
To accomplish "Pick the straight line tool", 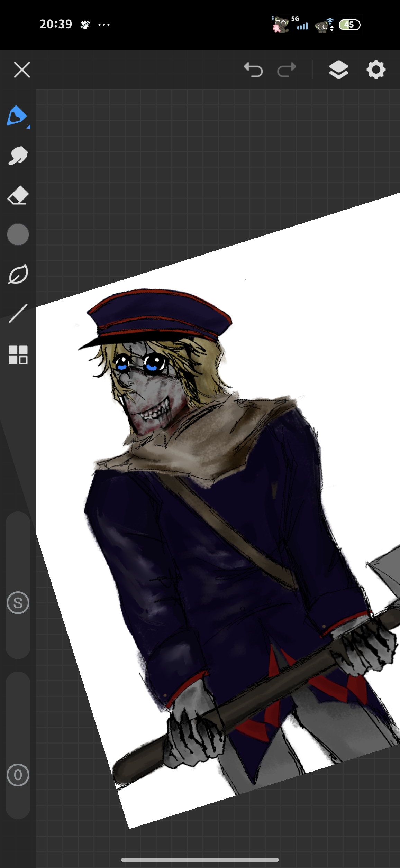I will (x=18, y=313).
